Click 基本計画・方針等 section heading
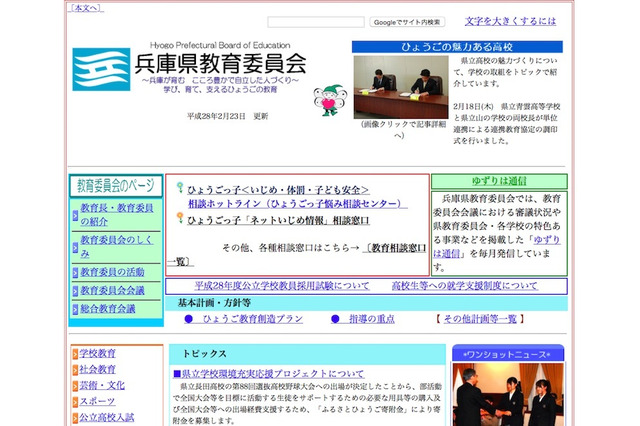The width and height of the screenshot is (640, 426). tap(214, 303)
